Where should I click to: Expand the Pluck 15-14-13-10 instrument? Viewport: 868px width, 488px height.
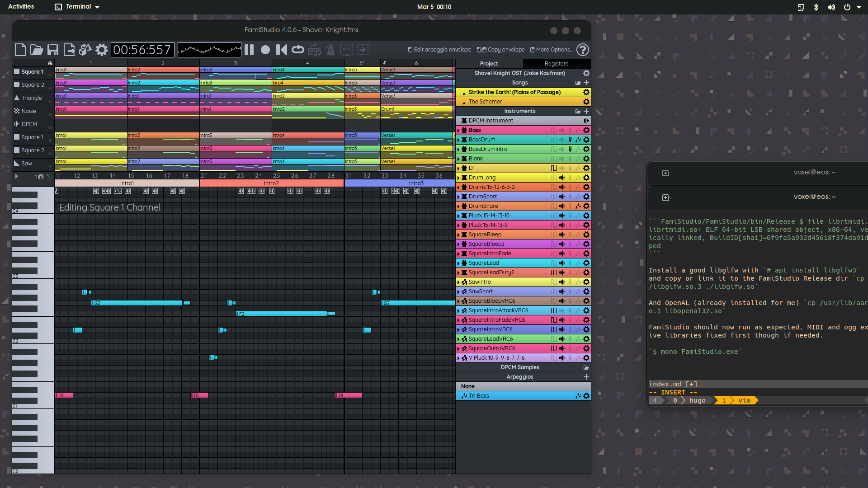[x=458, y=216]
